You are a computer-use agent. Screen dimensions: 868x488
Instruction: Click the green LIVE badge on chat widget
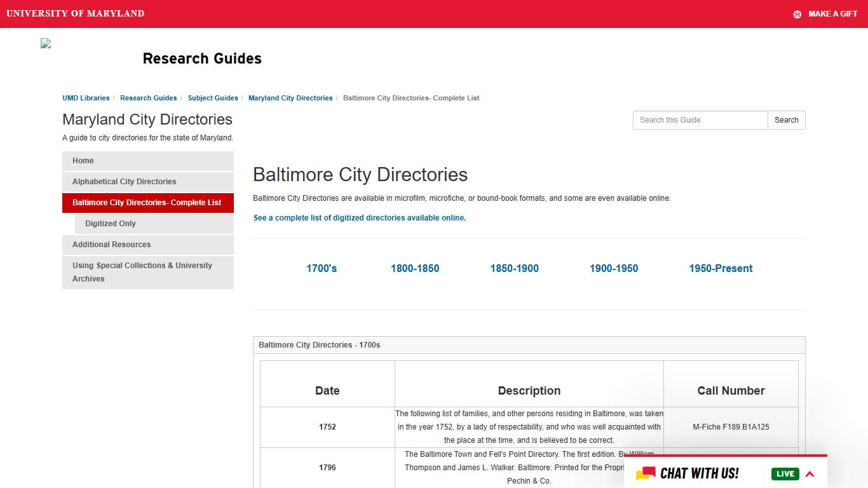[x=785, y=473]
